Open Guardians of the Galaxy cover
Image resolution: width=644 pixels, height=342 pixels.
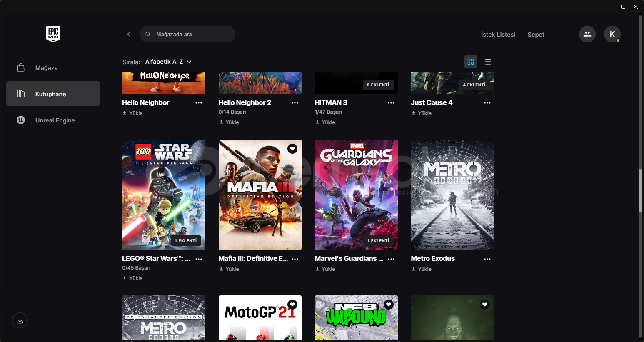click(x=356, y=195)
